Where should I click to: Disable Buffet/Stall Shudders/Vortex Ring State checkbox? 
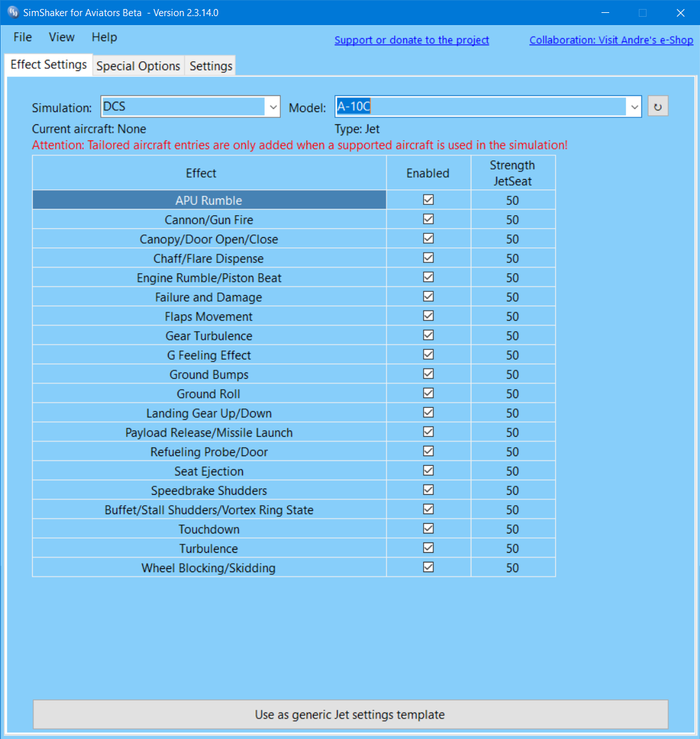428,509
